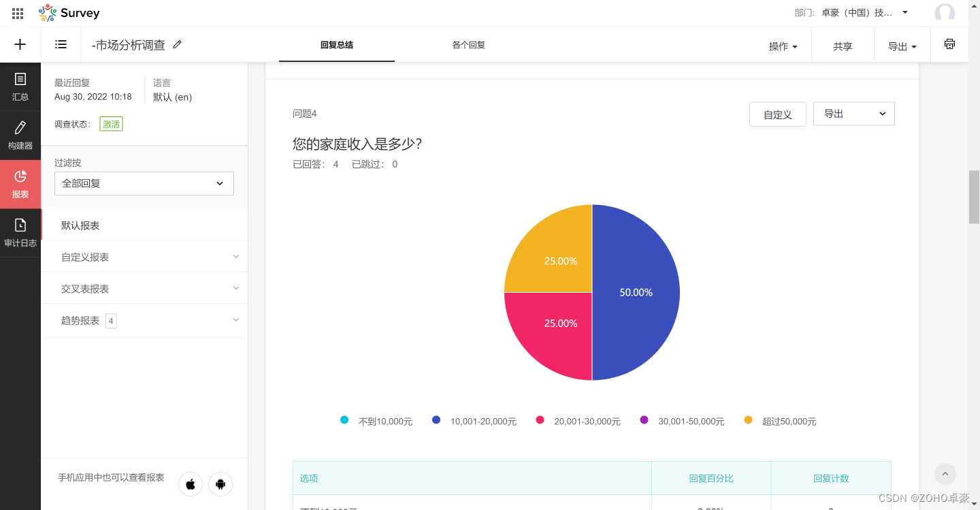The height and width of the screenshot is (510, 980).
Task: Click the page vertical scrollbar thumb
Action: (x=974, y=197)
